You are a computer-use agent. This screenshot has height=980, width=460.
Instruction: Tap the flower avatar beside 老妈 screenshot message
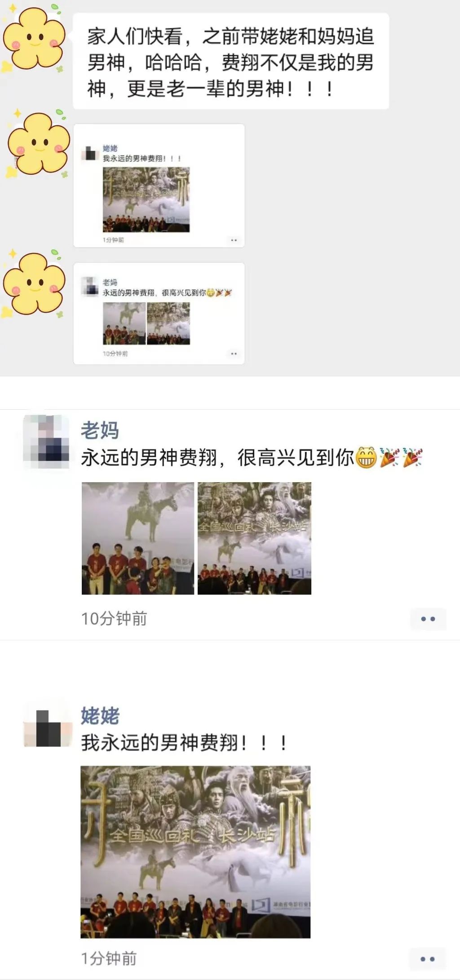coord(34,283)
